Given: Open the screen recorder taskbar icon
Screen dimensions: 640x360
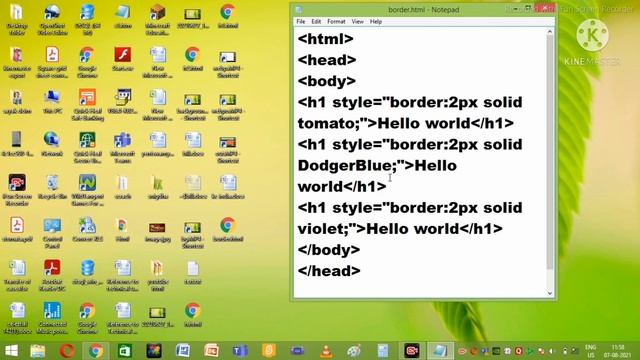Looking at the screenshot, I should (x=412, y=351).
